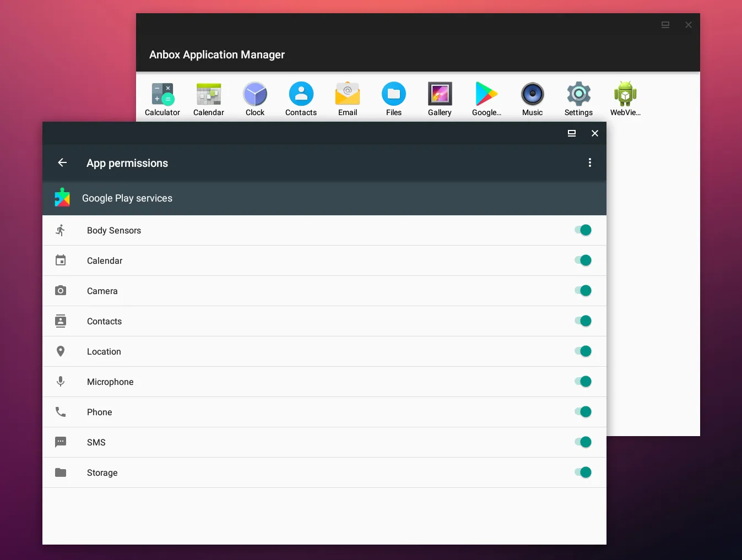Turn off the Camera permission switch
Image resolution: width=742 pixels, height=560 pixels.
pos(583,291)
